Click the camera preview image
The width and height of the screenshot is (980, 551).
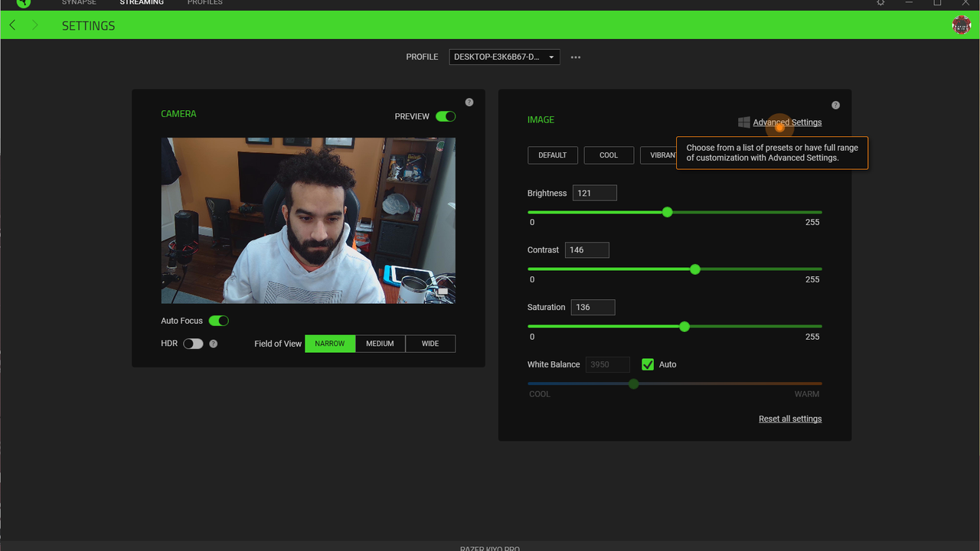point(309,220)
